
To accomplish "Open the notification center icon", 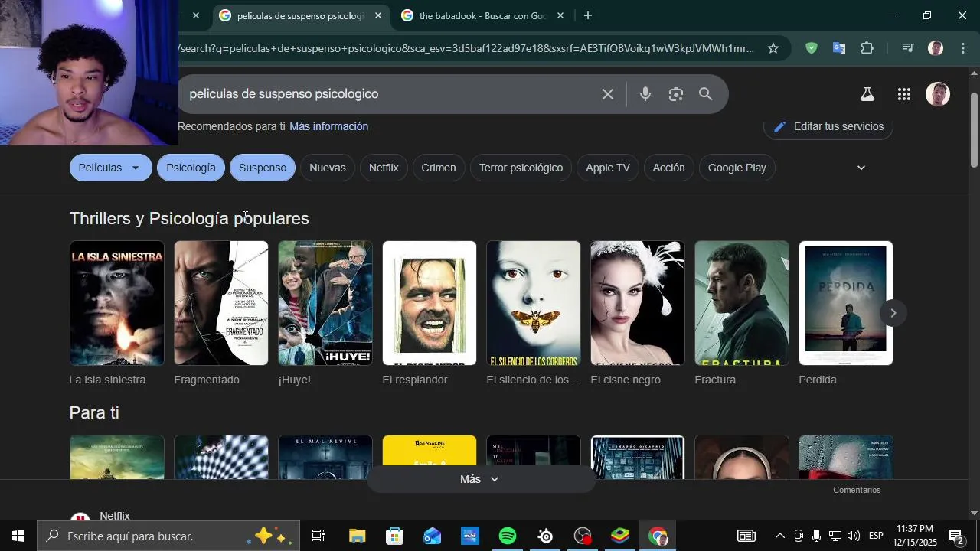I will (955, 536).
